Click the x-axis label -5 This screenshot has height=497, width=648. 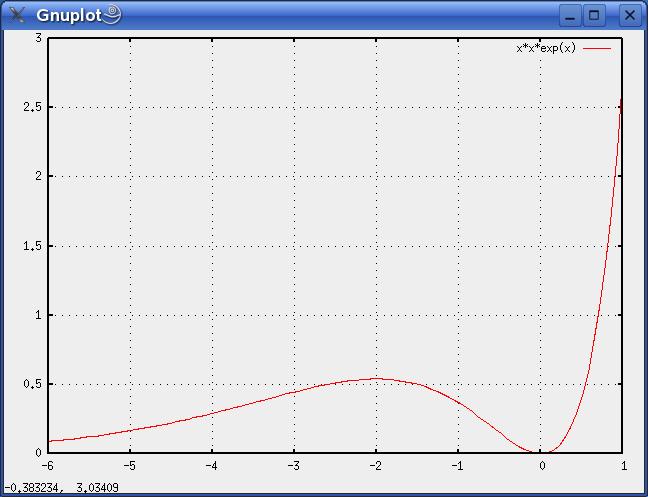click(130, 466)
